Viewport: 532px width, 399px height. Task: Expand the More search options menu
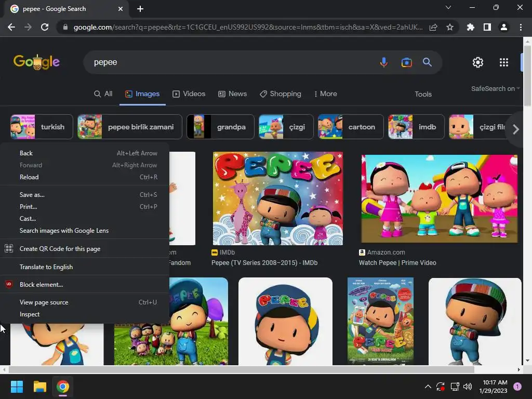point(325,94)
